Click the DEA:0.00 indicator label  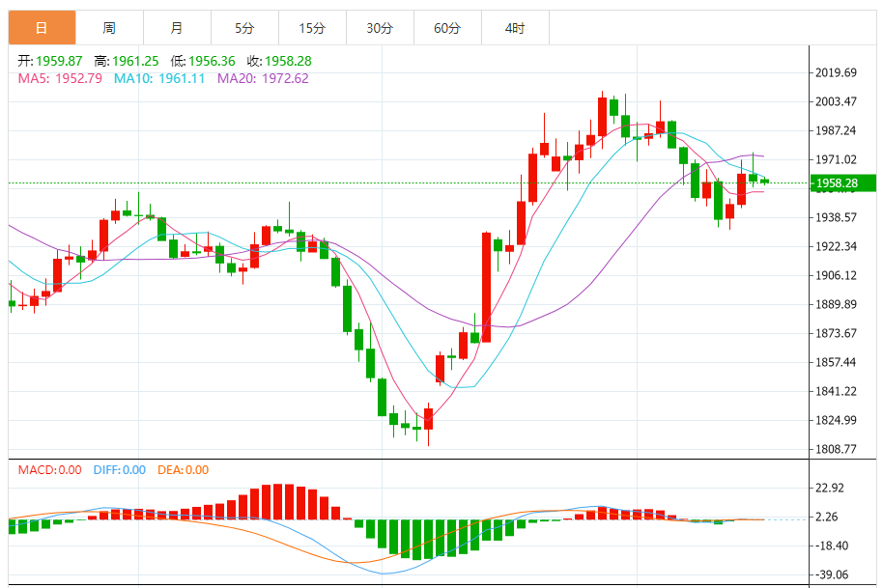coord(183,470)
